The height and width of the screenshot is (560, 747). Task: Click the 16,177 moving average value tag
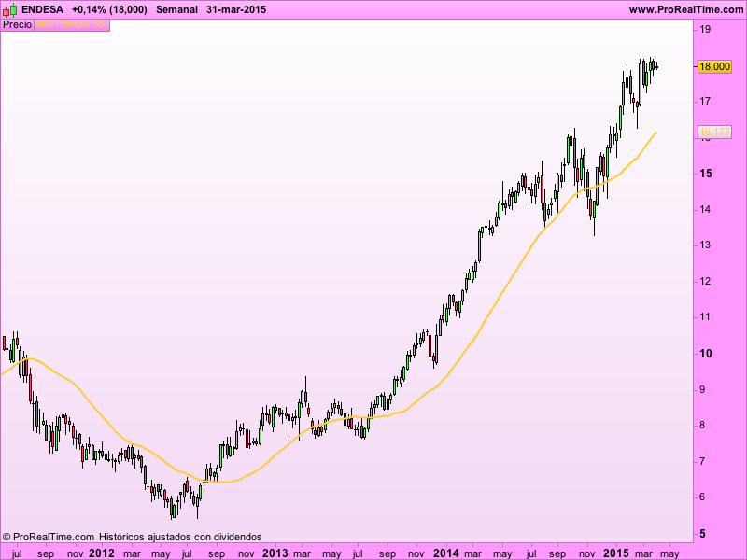(x=714, y=132)
